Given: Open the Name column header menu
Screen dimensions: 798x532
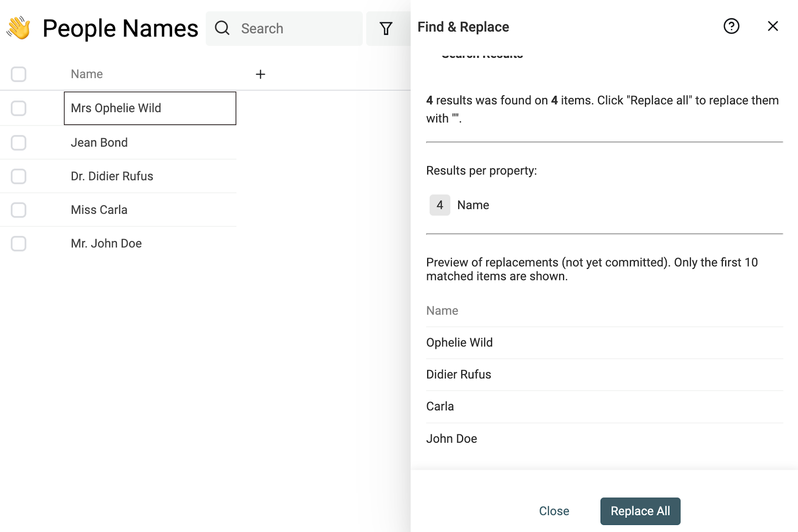Looking at the screenshot, I should pos(86,74).
